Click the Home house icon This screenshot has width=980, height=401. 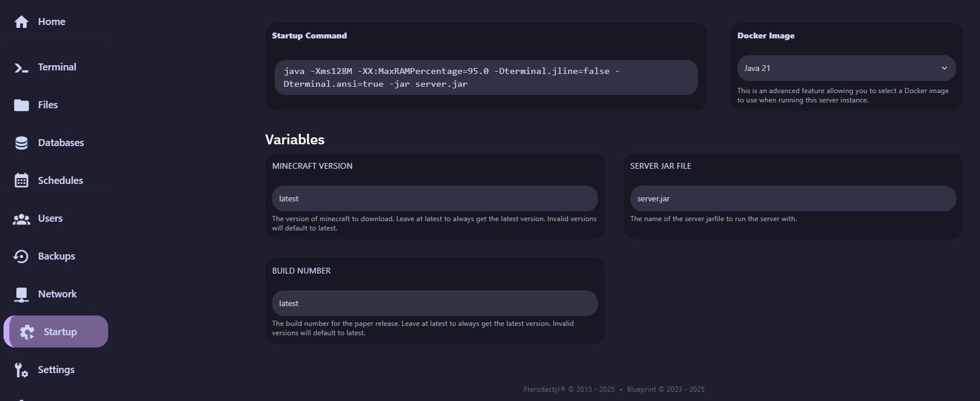coord(22,22)
